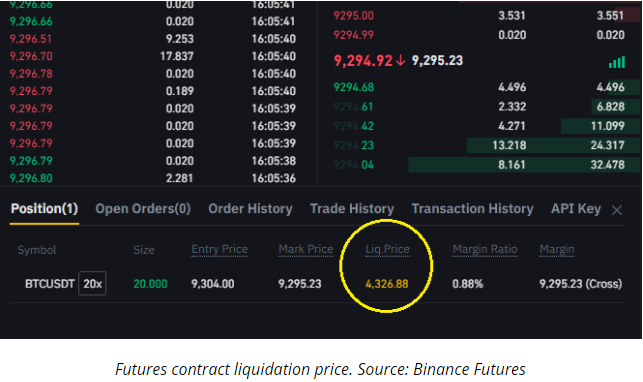Screen dimensions: 643x382
Task: Click the green signal bars icon
Action: tap(617, 62)
